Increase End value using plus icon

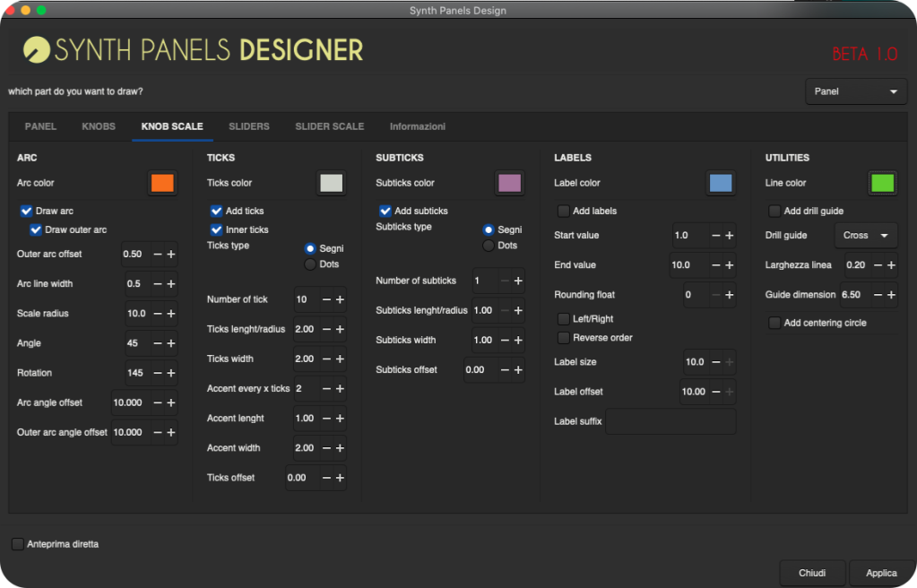(x=729, y=265)
